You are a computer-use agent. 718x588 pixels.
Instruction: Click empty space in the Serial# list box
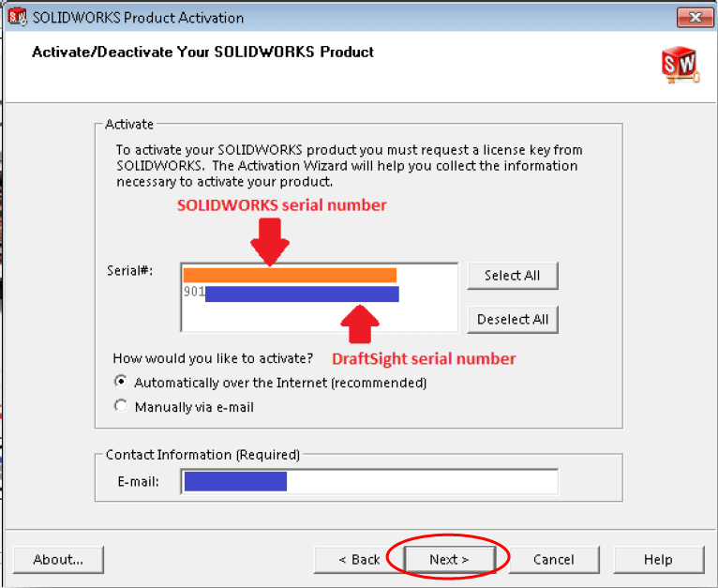[319, 318]
